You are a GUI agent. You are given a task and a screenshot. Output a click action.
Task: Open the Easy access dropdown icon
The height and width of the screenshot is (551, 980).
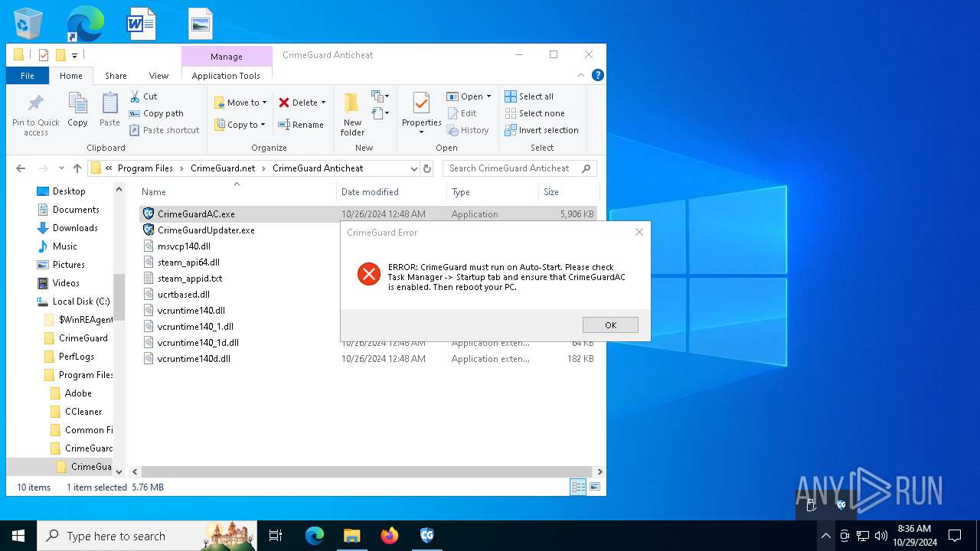point(381,114)
